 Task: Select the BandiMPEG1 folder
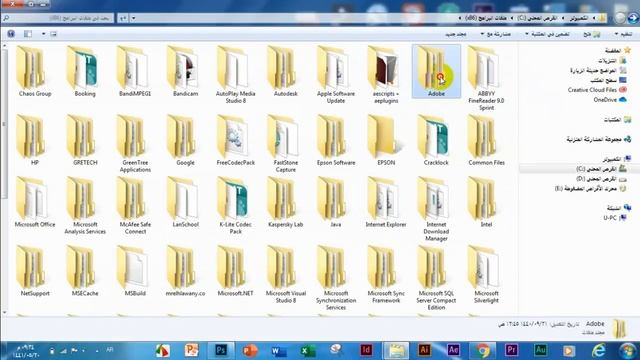(x=135, y=71)
